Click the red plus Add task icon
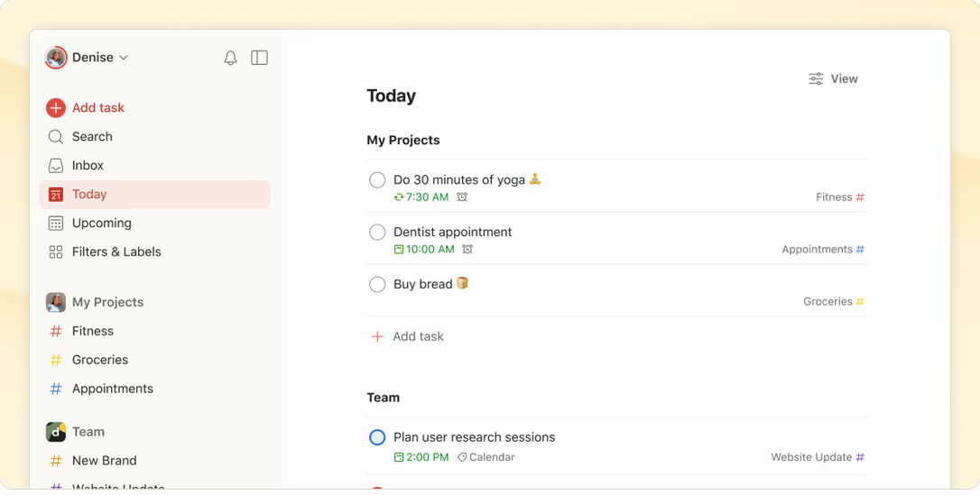The width and height of the screenshot is (980, 495). click(x=56, y=108)
